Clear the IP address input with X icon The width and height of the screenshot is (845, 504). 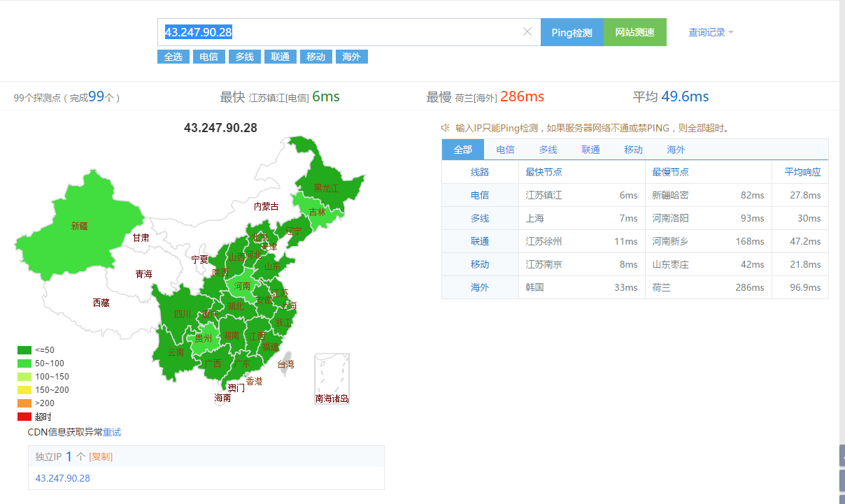[527, 32]
